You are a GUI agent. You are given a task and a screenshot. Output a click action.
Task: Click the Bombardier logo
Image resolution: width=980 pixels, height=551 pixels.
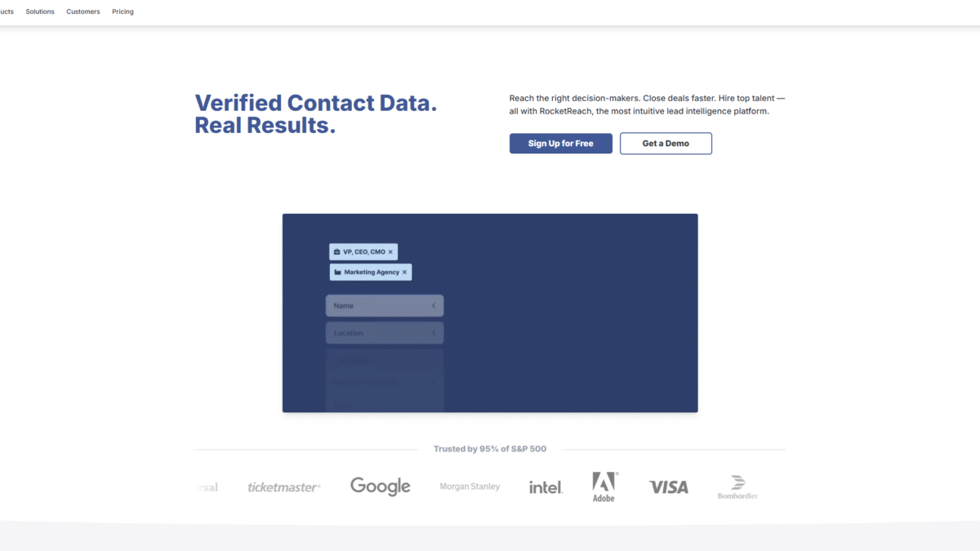tap(737, 487)
